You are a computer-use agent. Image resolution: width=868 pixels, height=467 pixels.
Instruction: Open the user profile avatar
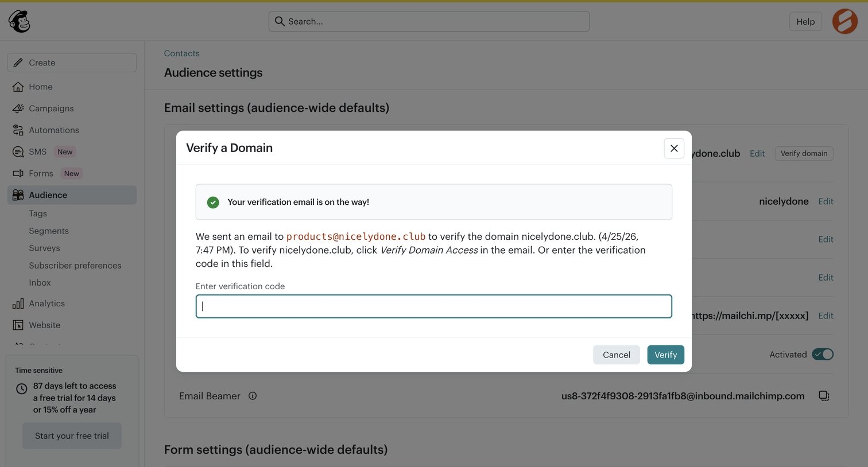tap(844, 21)
